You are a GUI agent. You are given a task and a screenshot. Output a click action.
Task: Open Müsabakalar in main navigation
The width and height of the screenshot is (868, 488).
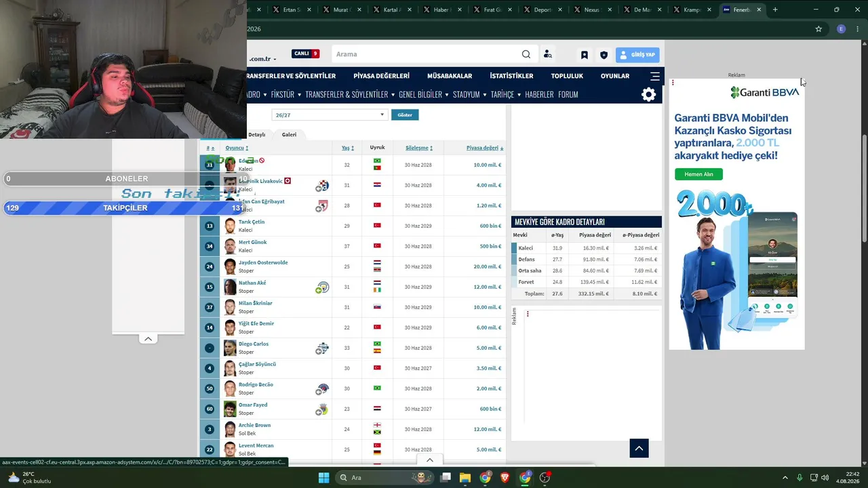[x=450, y=76]
